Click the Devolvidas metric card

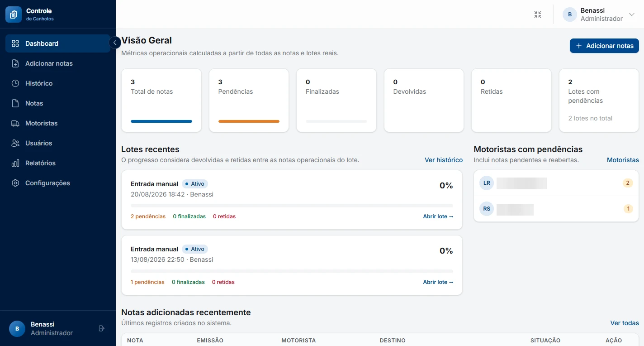click(x=424, y=101)
